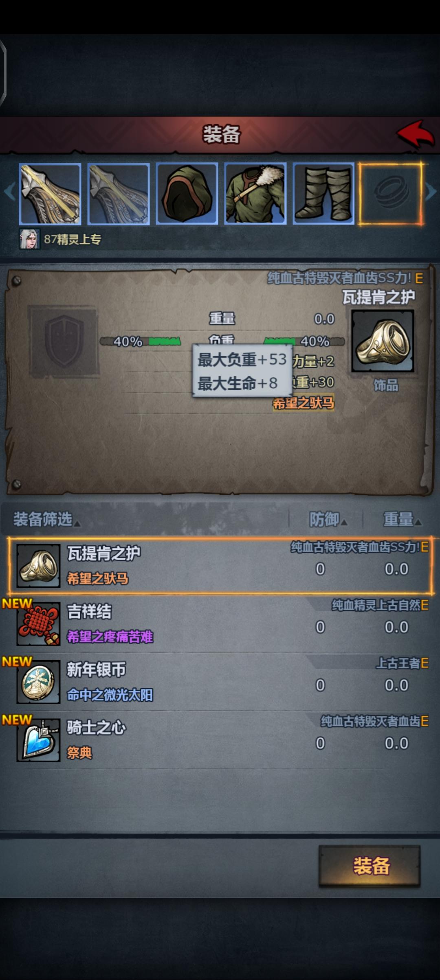Select the wrapped boots equipment slot
Viewport: 440px width, 980px height.
[324, 194]
